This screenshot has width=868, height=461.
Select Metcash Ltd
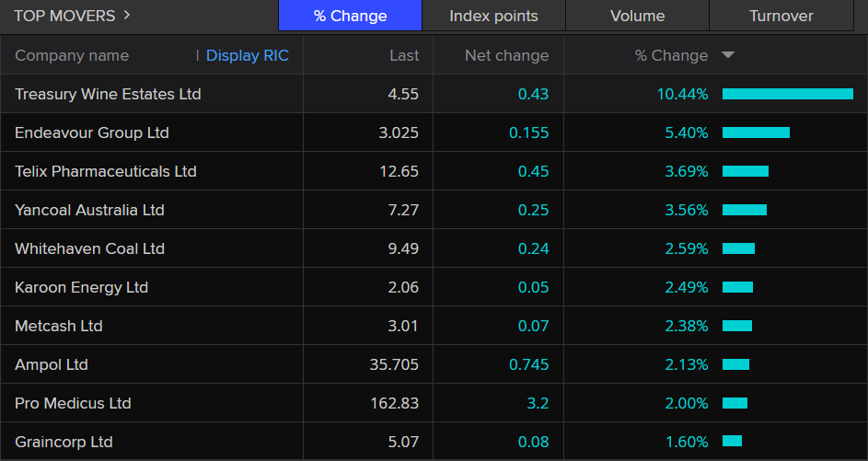(x=59, y=326)
